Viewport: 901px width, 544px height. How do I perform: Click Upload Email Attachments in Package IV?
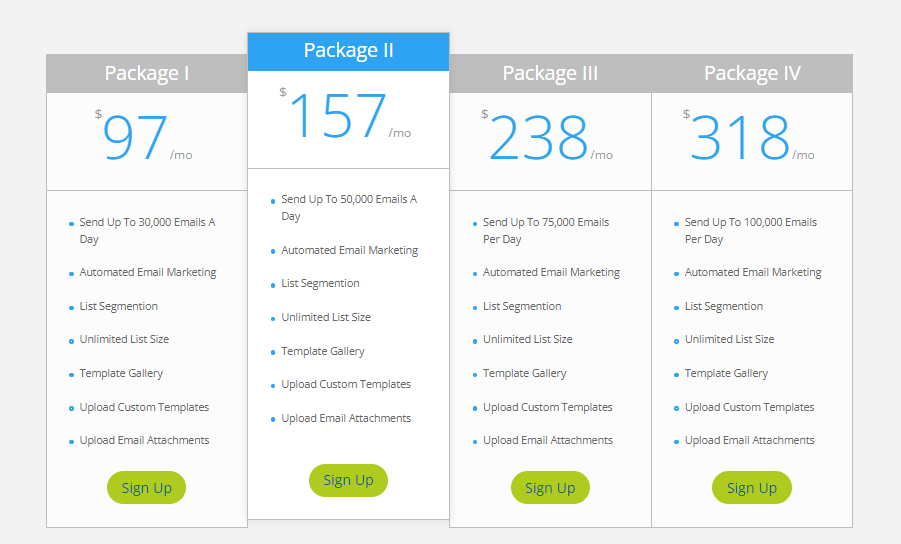pyautogui.click(x=749, y=440)
